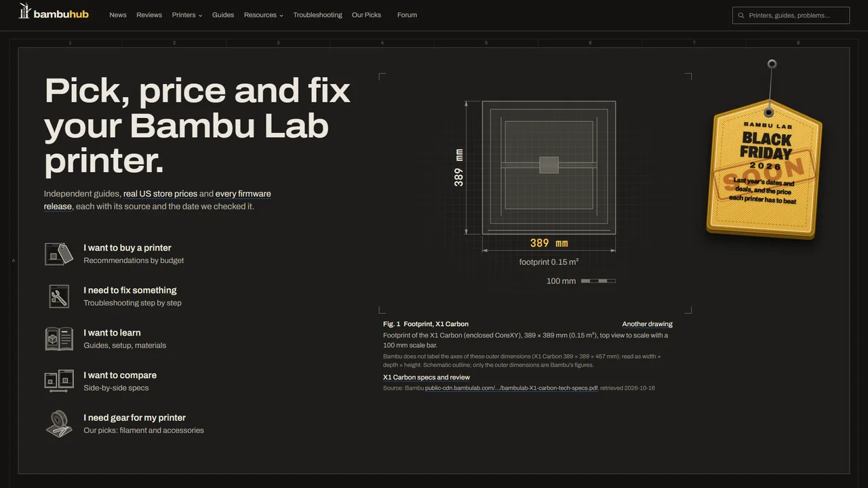Focus the "Printers, guides, problems..." search field

click(791, 16)
